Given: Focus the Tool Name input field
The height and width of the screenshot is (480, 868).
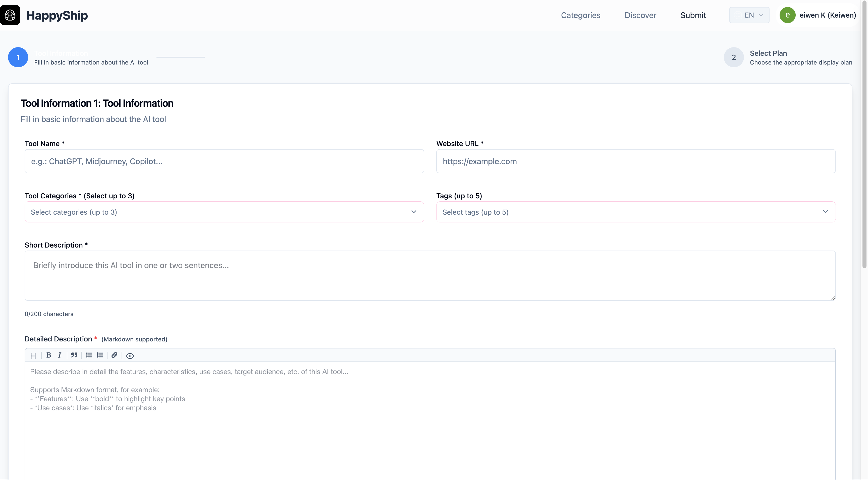Looking at the screenshot, I should click(x=224, y=161).
